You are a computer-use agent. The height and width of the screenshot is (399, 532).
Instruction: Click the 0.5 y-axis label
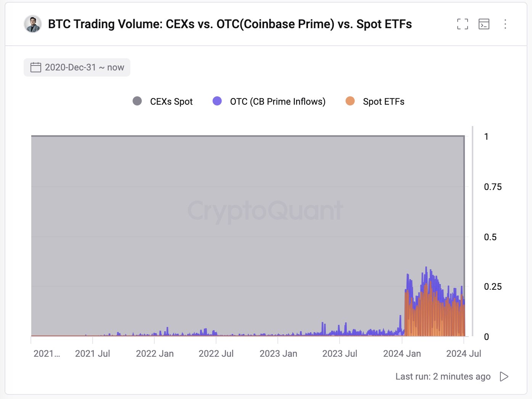(490, 237)
